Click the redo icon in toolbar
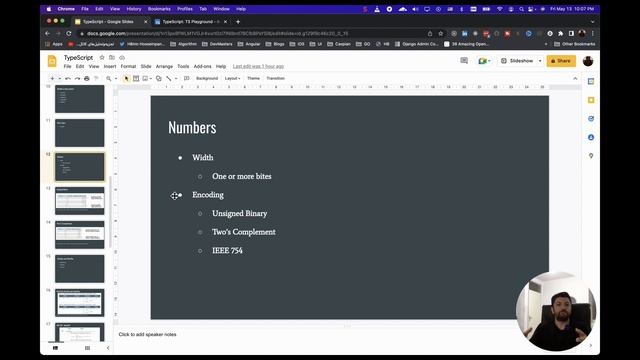640x360 pixels. pyautogui.click(x=77, y=78)
